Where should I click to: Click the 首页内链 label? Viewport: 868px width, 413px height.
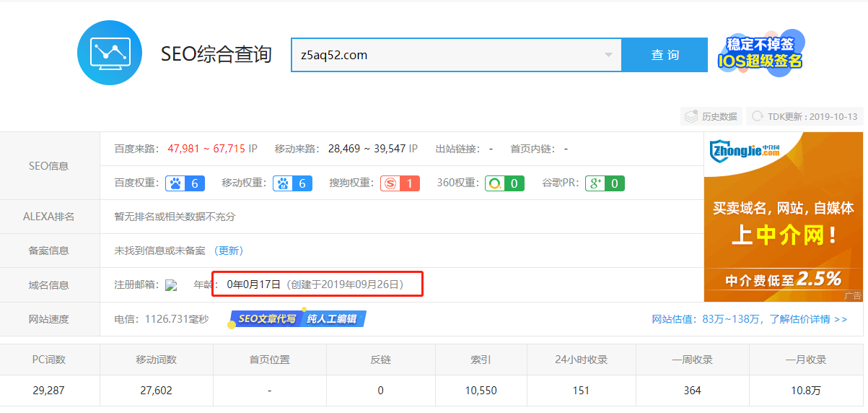(x=532, y=149)
